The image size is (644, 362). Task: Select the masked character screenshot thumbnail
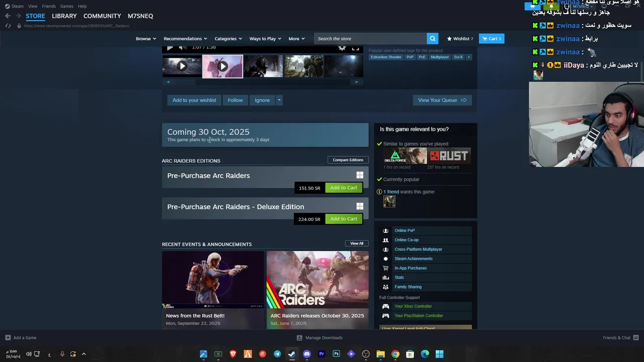pos(263,66)
